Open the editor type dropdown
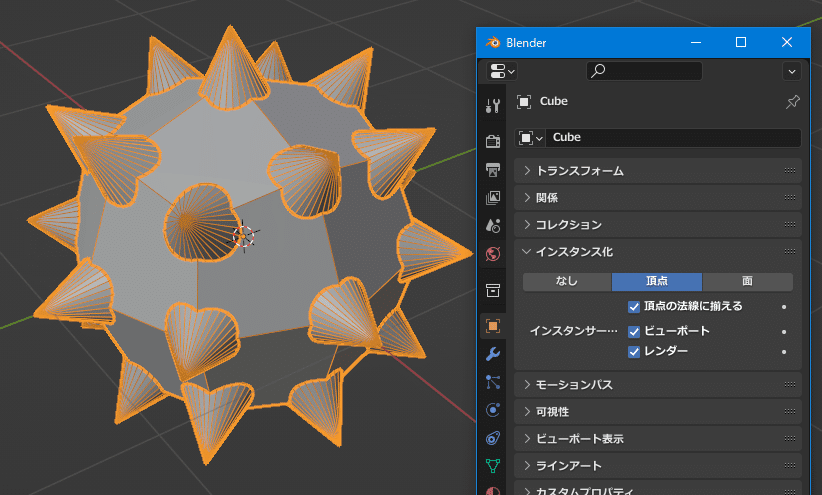The height and width of the screenshot is (495, 822). tap(502, 71)
